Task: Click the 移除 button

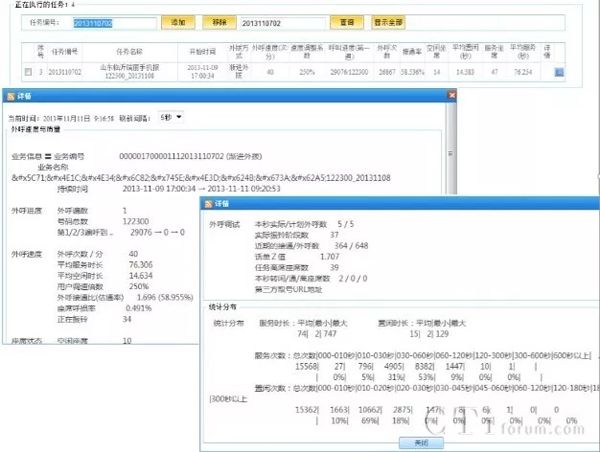Action: click(219, 20)
